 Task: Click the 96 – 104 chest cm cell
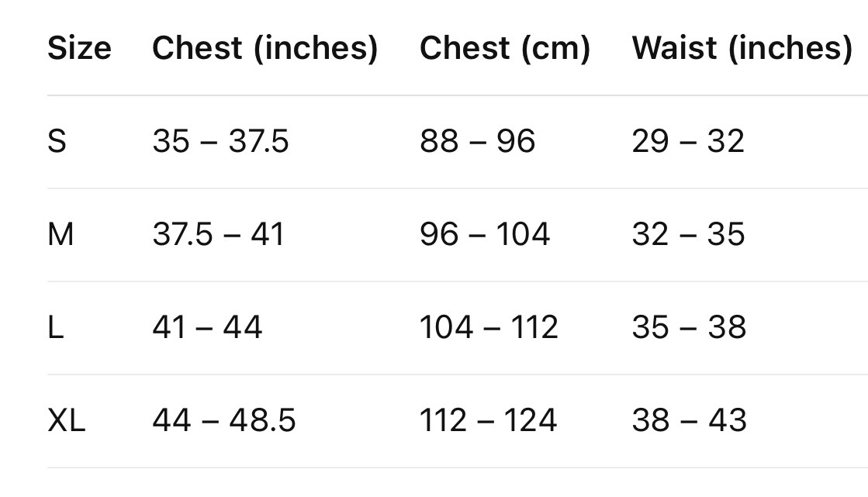(485, 234)
